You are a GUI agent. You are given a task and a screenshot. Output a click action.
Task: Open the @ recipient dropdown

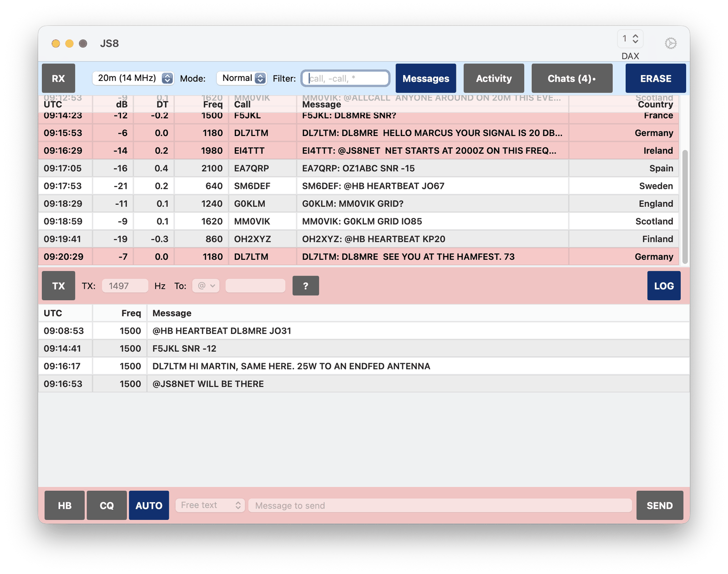pos(206,286)
